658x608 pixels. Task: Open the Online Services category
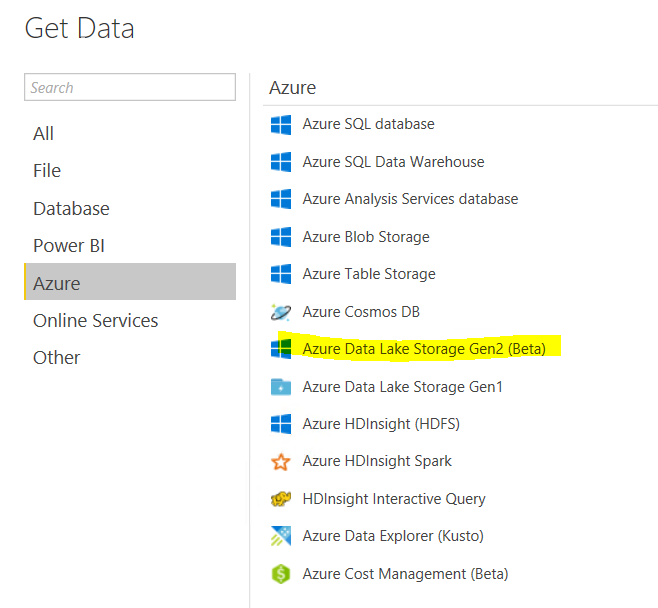tap(96, 321)
